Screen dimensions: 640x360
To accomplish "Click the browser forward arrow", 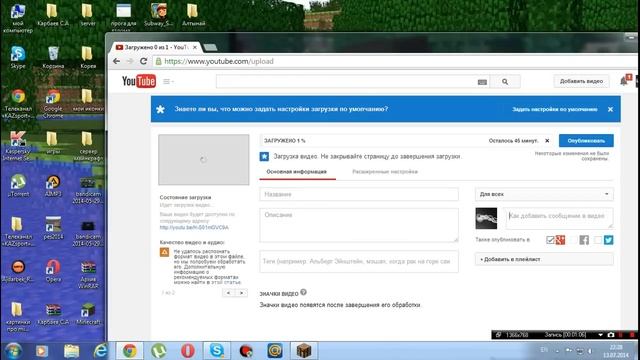I will [130, 61].
